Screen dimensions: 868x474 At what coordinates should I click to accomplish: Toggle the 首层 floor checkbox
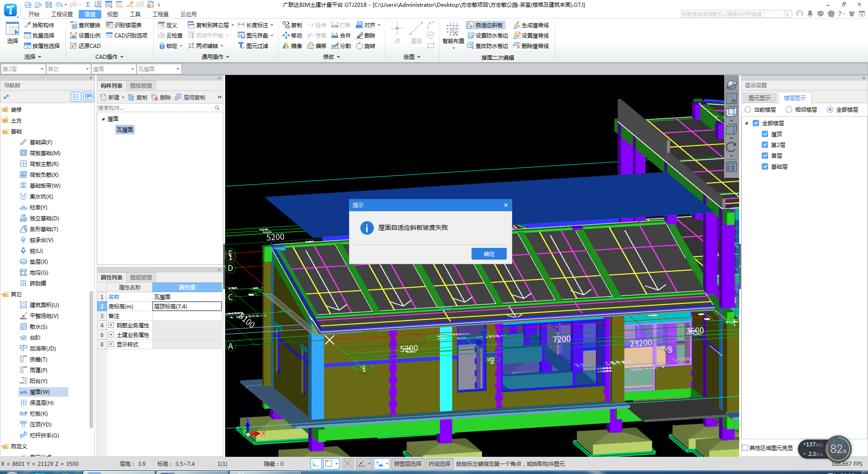[765, 156]
